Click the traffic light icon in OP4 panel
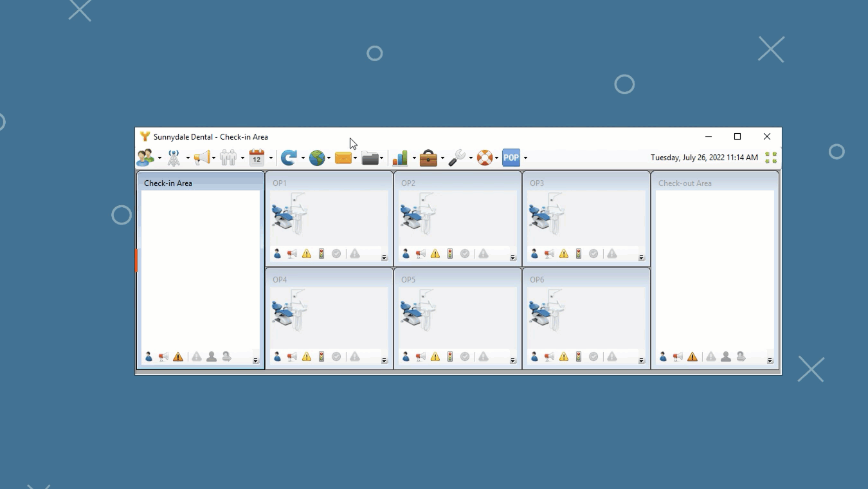Viewport: 868px width, 489px height. pyautogui.click(x=321, y=356)
